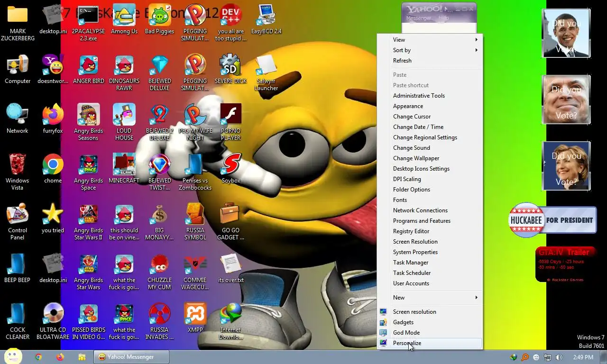The width and height of the screenshot is (607, 364).
Task: Open the MINECRAFT desktop shortcut
Action: click(124, 169)
